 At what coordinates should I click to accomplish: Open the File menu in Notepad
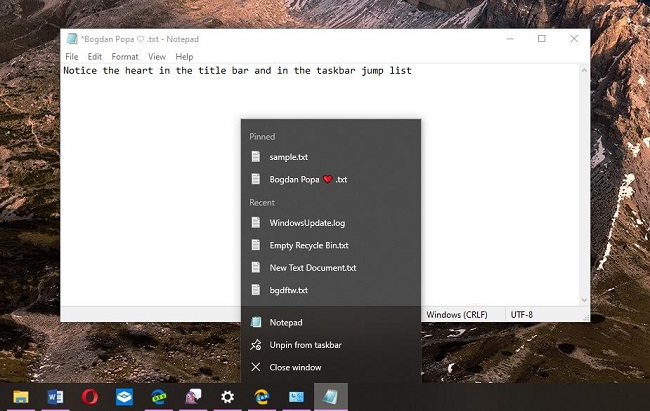(72, 56)
